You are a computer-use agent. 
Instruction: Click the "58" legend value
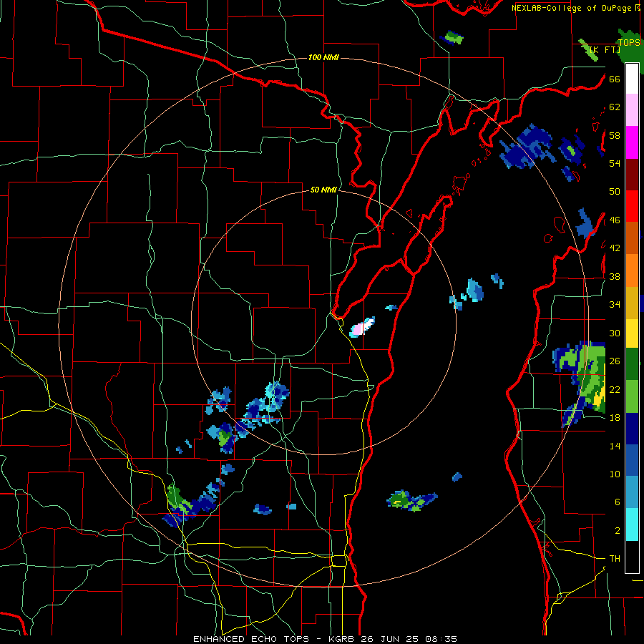pyautogui.click(x=615, y=135)
